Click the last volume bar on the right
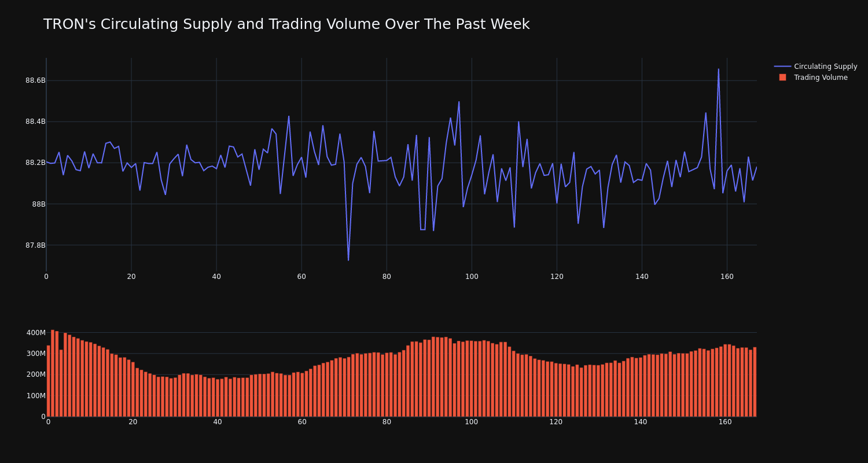The width and height of the screenshot is (868, 463). (755, 382)
